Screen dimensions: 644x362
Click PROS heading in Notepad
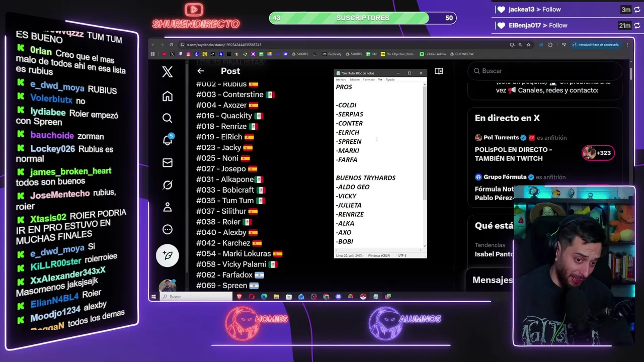tap(344, 87)
